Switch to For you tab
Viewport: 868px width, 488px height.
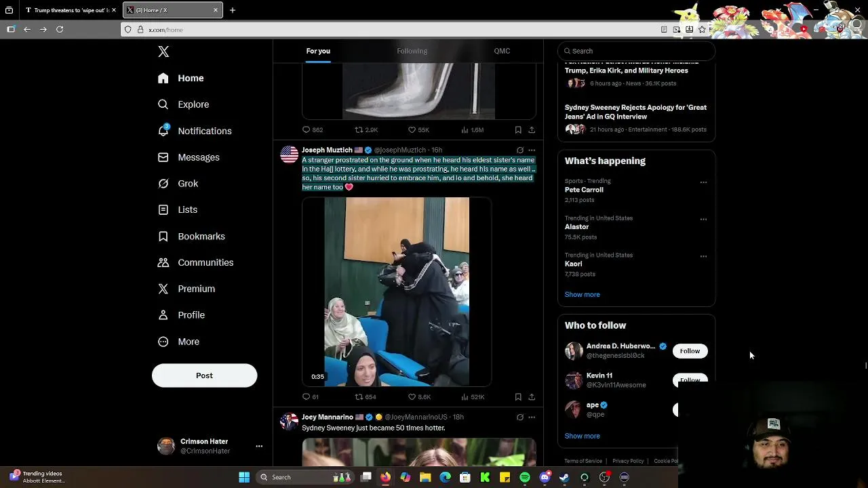coord(318,51)
